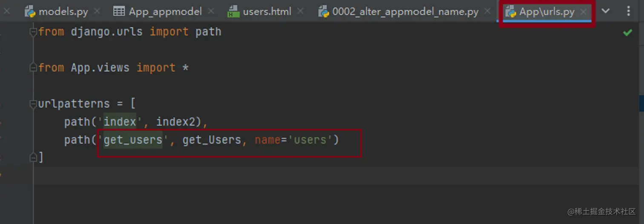Close the users.html tab
This screenshot has width=644, height=224.
pyautogui.click(x=300, y=11)
